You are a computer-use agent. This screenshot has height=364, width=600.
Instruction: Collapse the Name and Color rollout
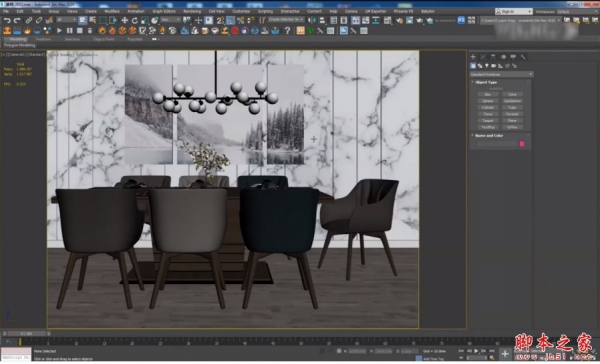489,135
